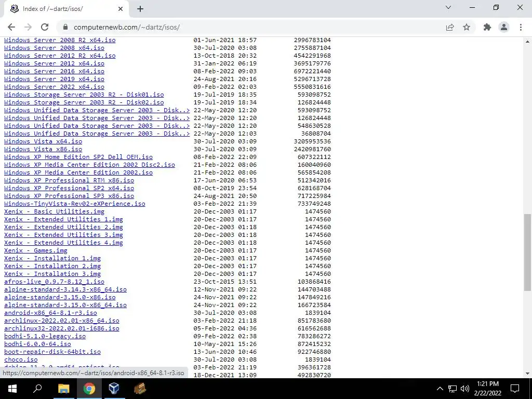Download android-x86_64-8.1-r3.iso
Viewport: 532px width, 399px height.
[50, 313]
